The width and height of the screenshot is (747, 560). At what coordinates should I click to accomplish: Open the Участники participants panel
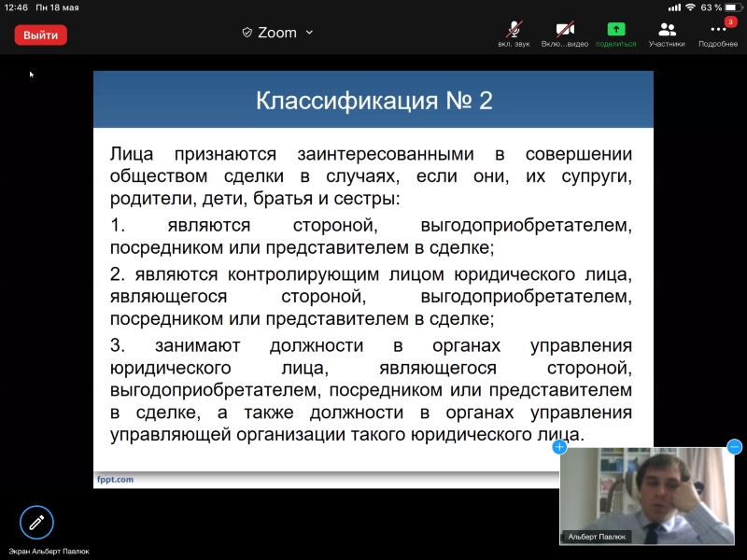tap(667, 35)
